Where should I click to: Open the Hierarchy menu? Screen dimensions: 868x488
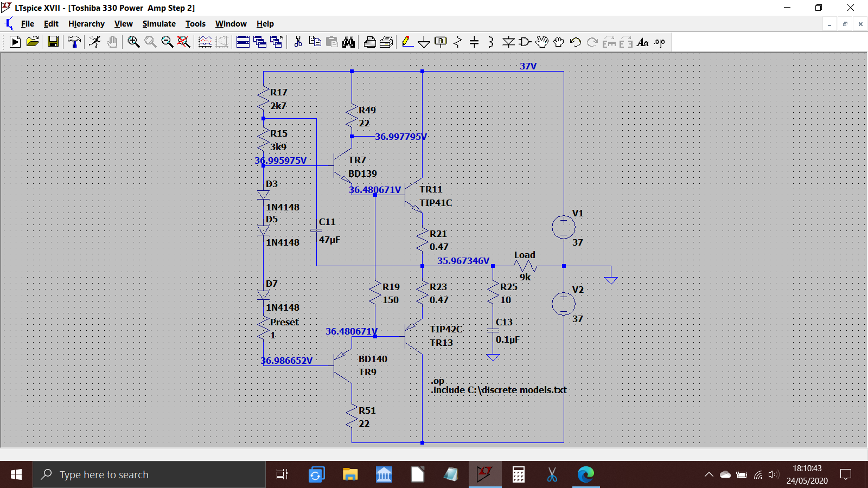(86, 24)
